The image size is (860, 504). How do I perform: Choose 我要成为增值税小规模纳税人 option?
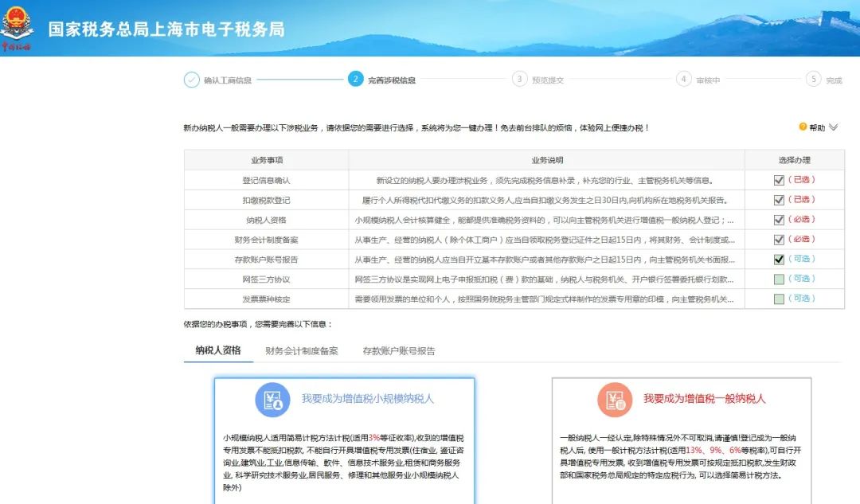point(368,398)
